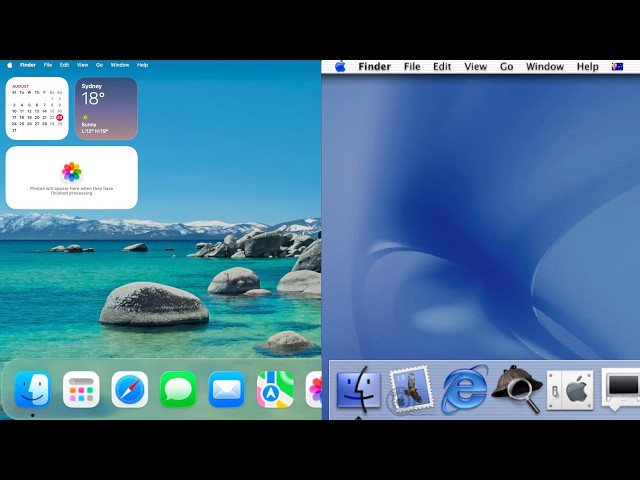Launch Safari compass icon in modern dock
The width and height of the screenshot is (640, 480).
coord(129,389)
